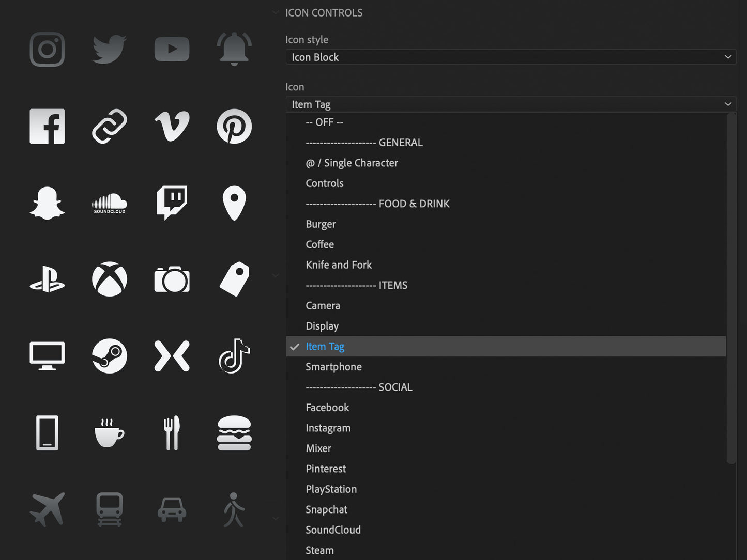Click the dropdown list scrollbar

[730, 288]
